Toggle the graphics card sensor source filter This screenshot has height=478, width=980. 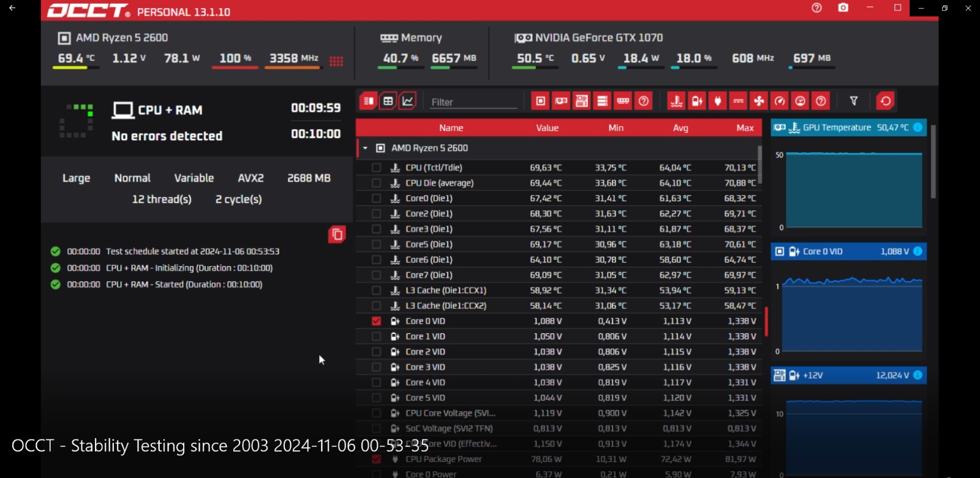point(561,101)
